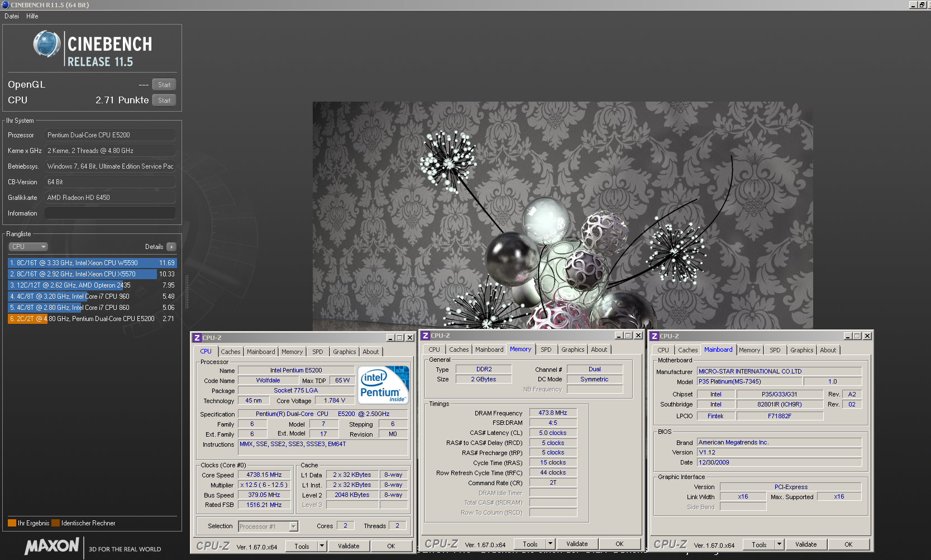Select Caches tab in the Mainboard CPU-Z window
Viewport: 931px width, 560px height.
(x=688, y=350)
